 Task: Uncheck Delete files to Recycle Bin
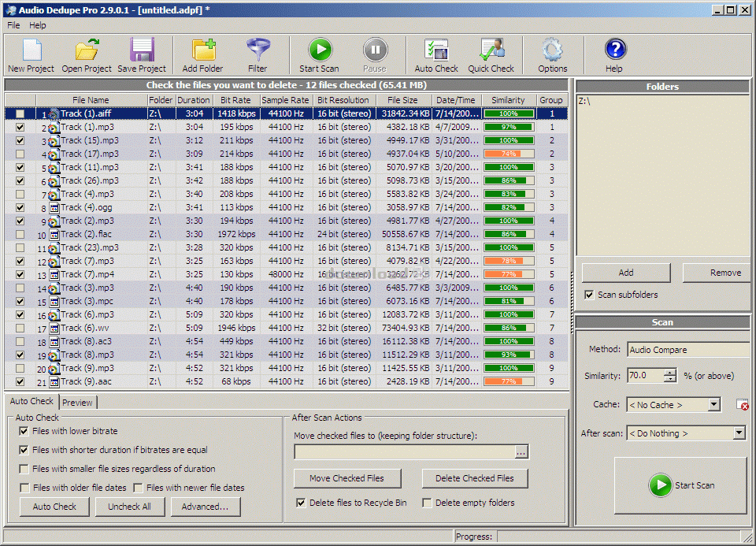coord(301,503)
